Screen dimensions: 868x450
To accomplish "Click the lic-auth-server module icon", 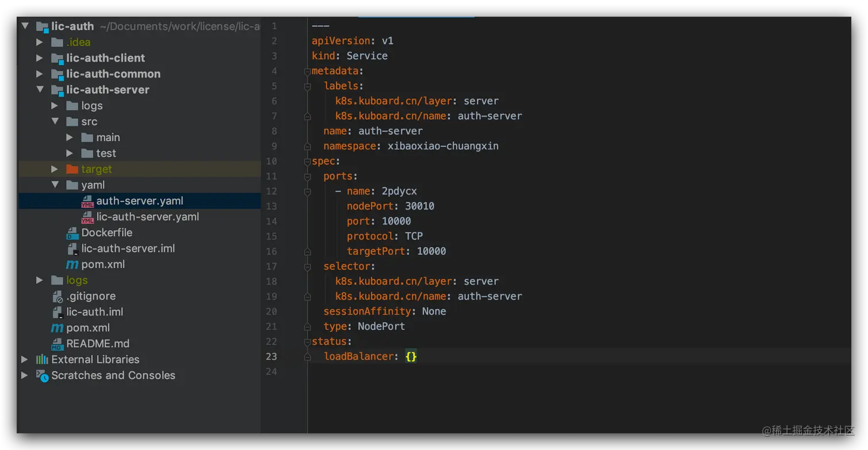I will [57, 90].
